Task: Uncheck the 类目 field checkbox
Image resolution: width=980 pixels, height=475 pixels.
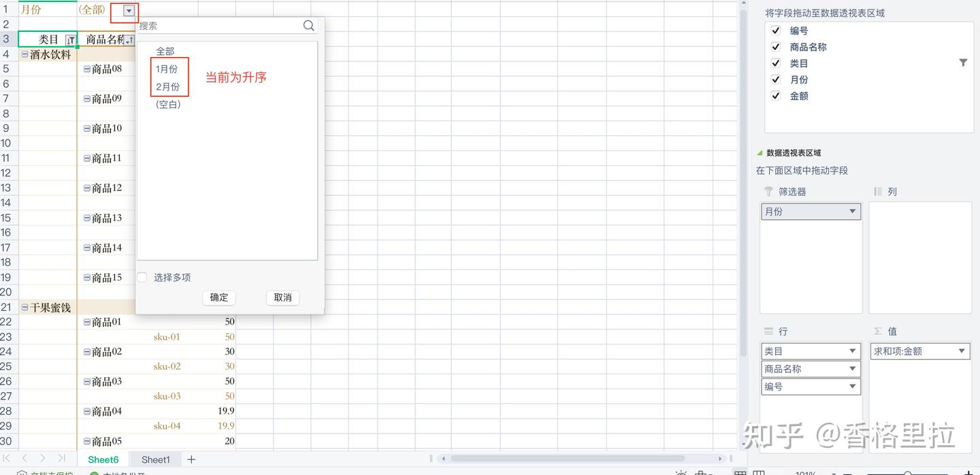Action: click(x=775, y=63)
